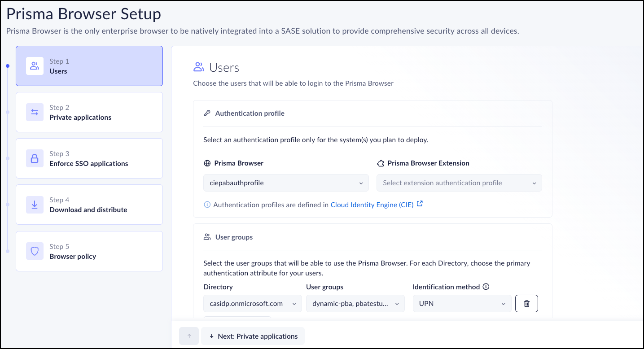Click the Identification method info icon
Viewport: 644px width, 349px height.
486,287
